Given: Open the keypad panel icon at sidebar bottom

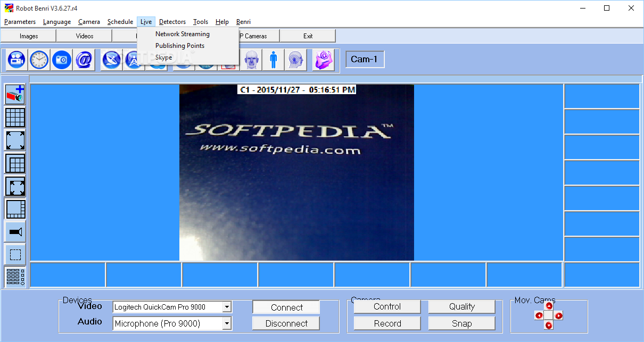Looking at the screenshot, I should 15,278.
